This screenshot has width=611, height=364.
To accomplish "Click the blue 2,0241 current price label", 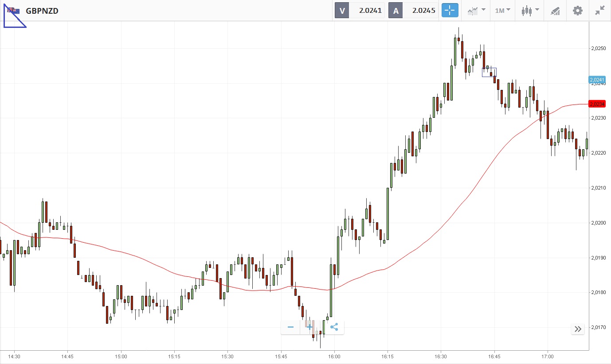I will [597, 80].
